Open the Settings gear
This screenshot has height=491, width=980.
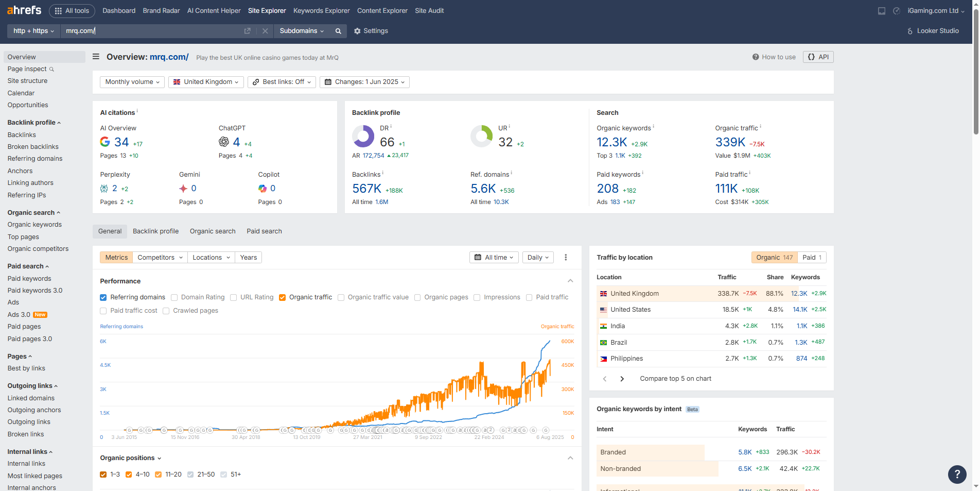click(x=371, y=31)
